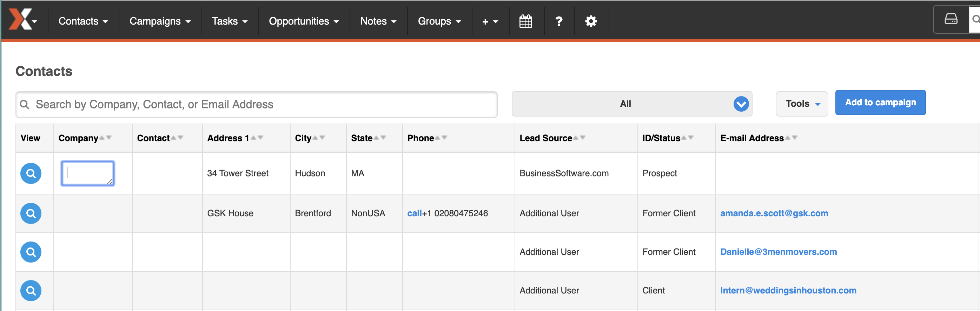View the Intern@weddingsinhouston.com contact record
Image resolution: width=980 pixels, height=311 pixels.
(31, 291)
